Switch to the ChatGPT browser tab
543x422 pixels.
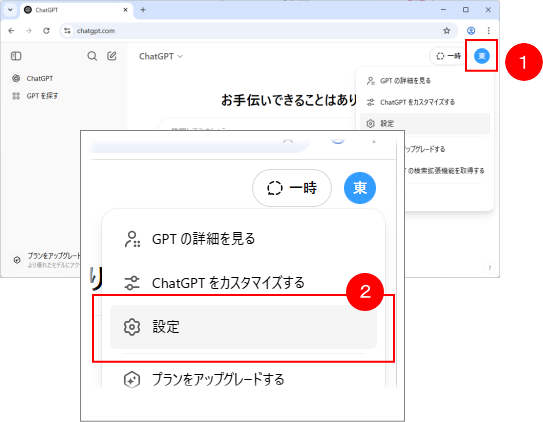[x=76, y=10]
